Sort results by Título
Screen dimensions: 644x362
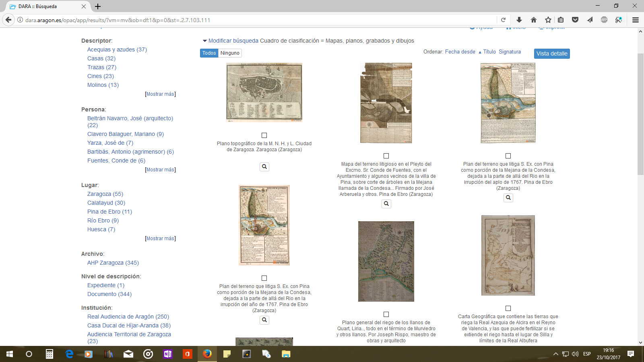click(489, 52)
